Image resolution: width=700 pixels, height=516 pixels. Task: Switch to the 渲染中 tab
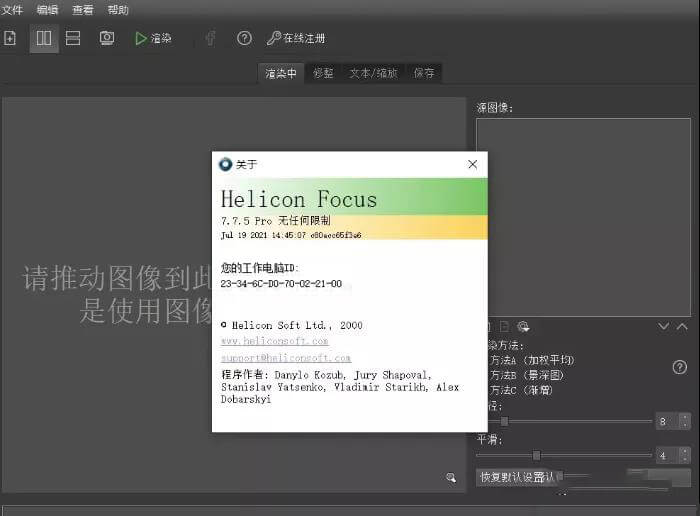coord(281,73)
